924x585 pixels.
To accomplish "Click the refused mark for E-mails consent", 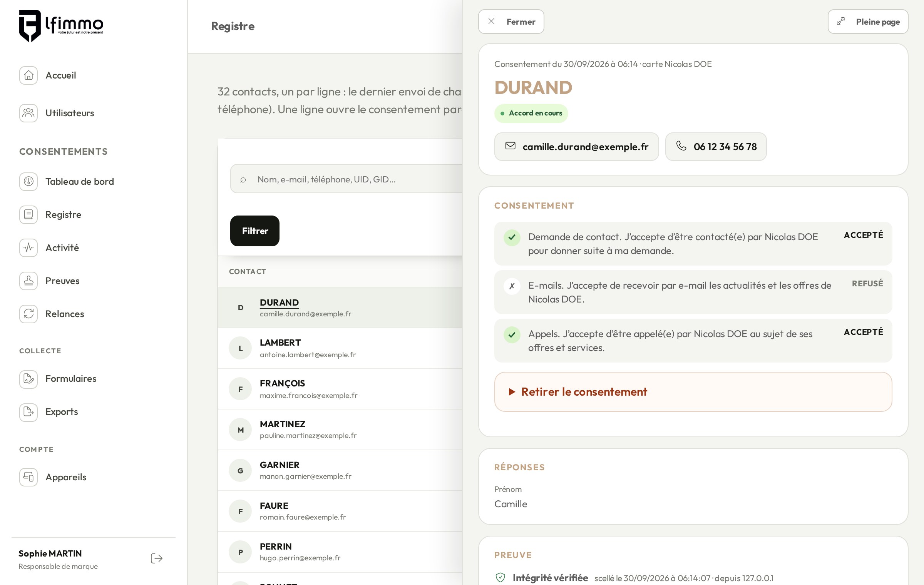I will coord(512,286).
